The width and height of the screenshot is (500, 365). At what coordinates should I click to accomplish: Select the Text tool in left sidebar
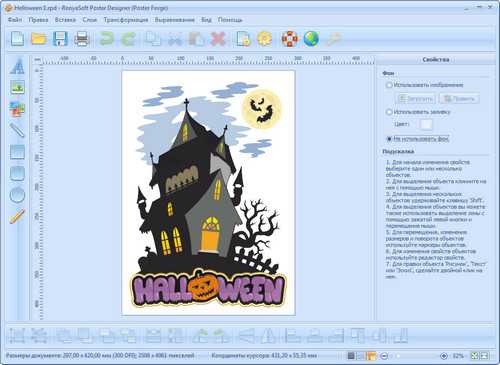tap(17, 66)
